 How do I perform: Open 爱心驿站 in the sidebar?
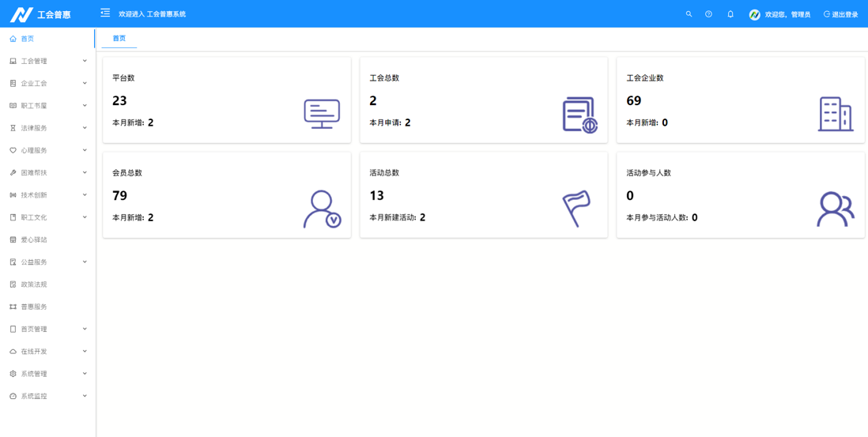[x=34, y=239]
